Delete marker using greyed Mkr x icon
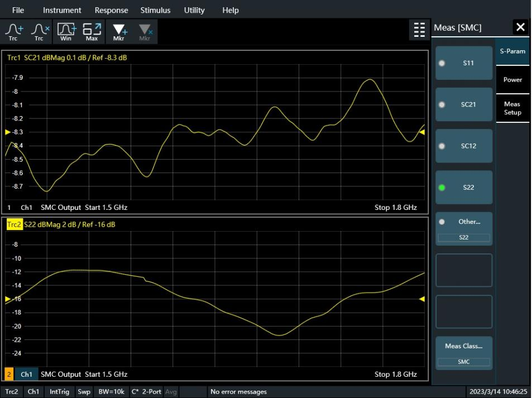 click(x=145, y=32)
